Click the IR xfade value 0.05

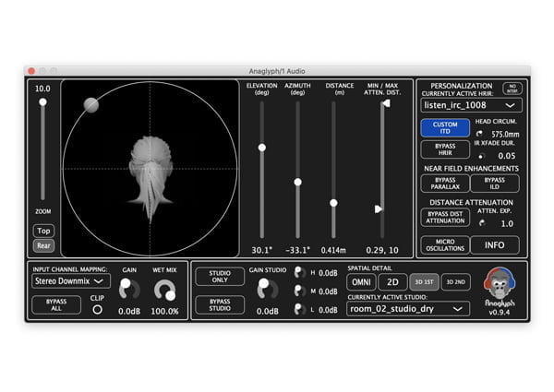(507, 156)
